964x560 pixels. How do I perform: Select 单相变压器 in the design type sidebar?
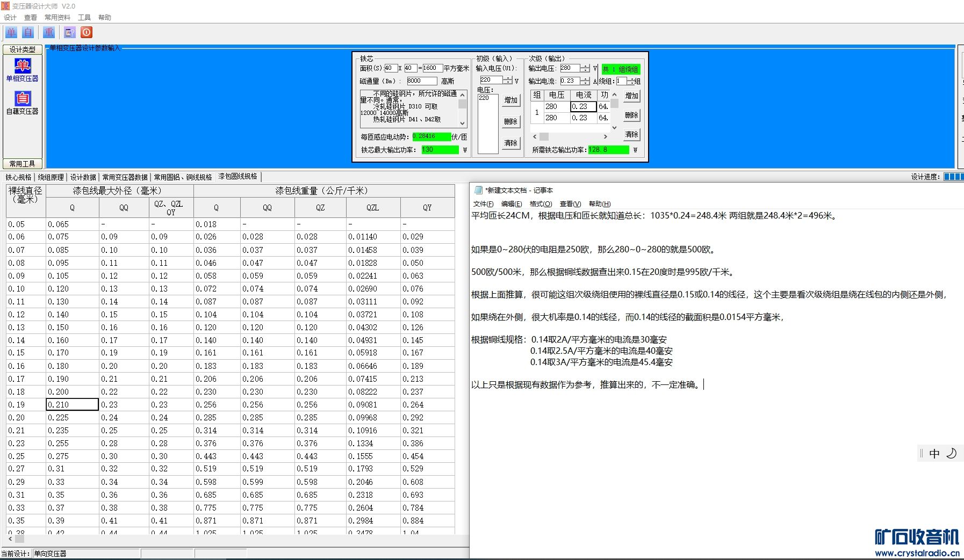point(22,70)
